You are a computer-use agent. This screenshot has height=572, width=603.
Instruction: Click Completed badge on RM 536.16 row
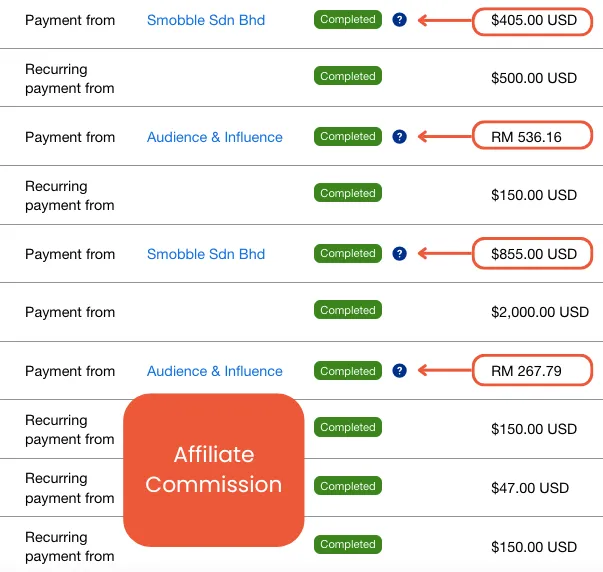coord(348,137)
